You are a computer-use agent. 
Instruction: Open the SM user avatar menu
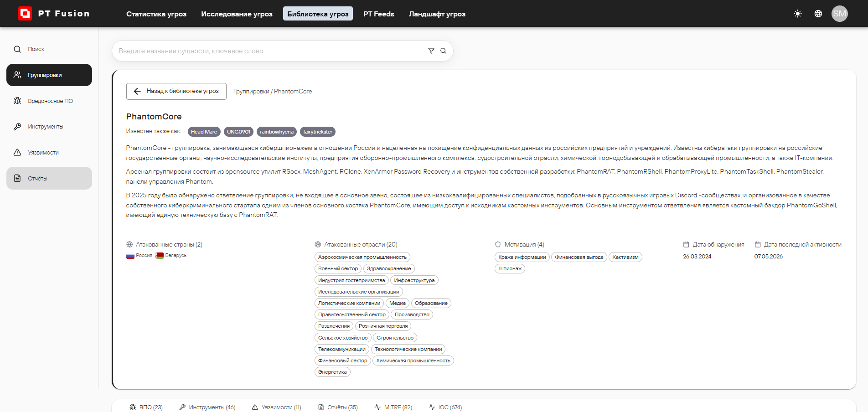pyautogui.click(x=840, y=14)
